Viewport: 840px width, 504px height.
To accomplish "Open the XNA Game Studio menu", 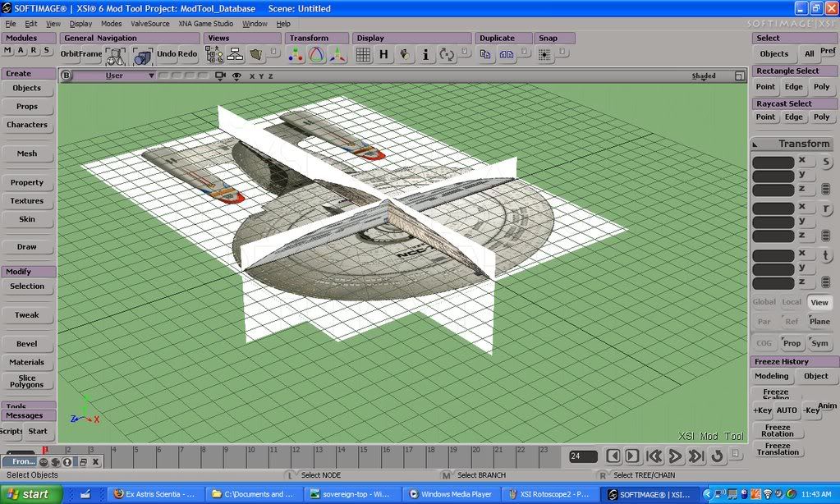I will click(206, 24).
